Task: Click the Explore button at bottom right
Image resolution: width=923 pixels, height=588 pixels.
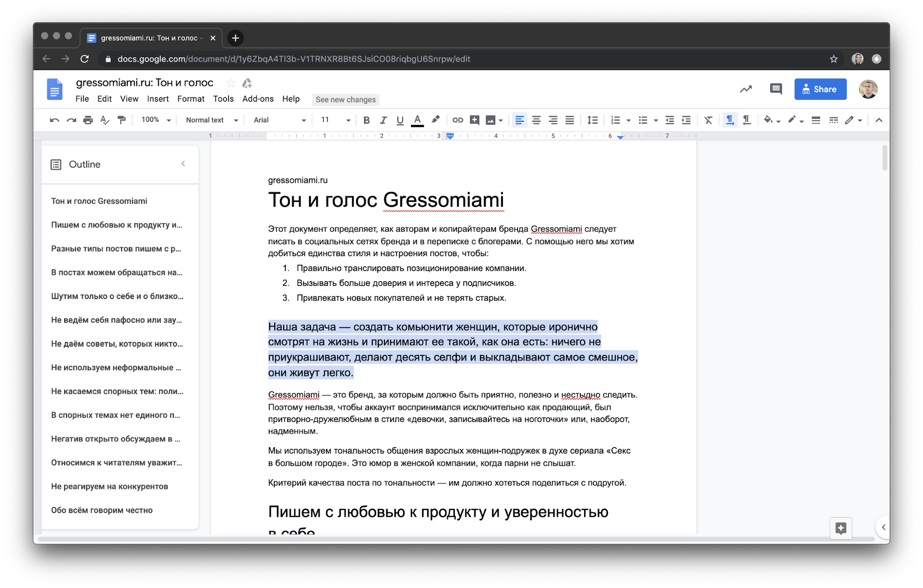Action: (x=841, y=528)
